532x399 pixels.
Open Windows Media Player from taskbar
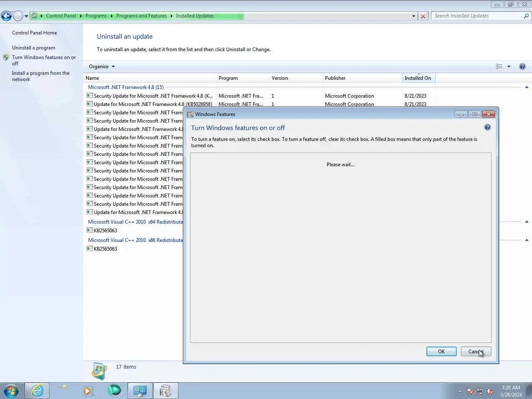pos(88,391)
